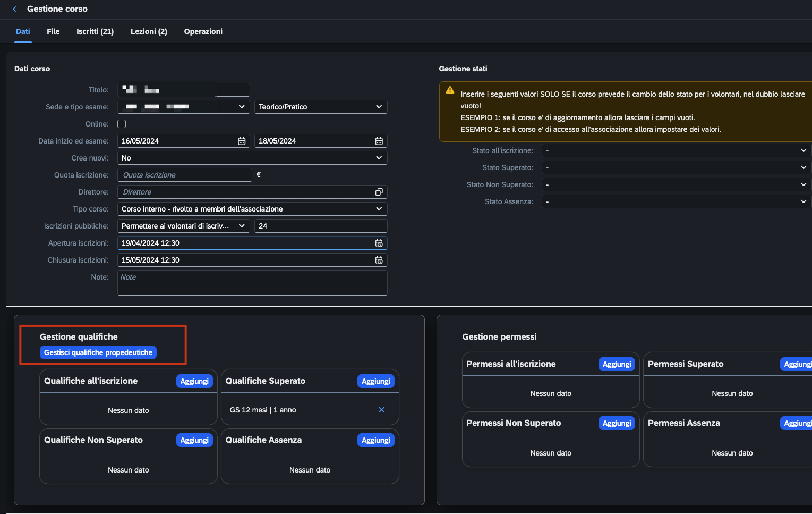Click into the Note text area
This screenshot has width=812, height=514.
[252, 283]
